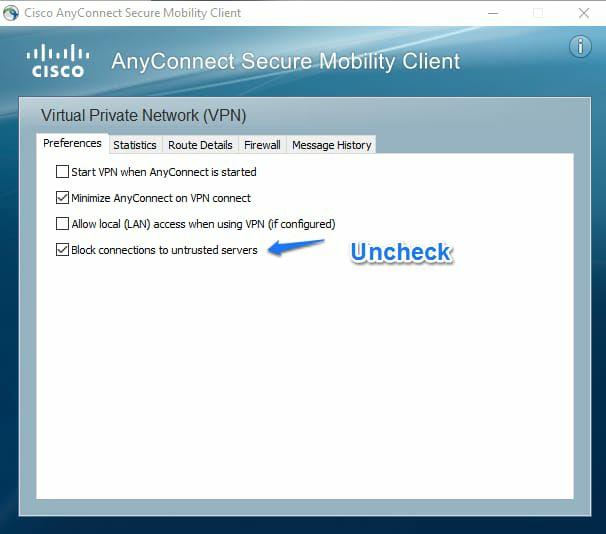Viewport: 606px width, 534px height.
Task: Click the disabled maximize button
Action: 538,13
